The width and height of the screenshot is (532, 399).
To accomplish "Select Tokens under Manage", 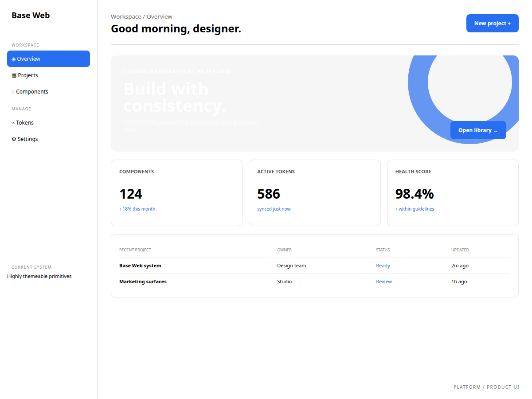I will (x=48, y=122).
